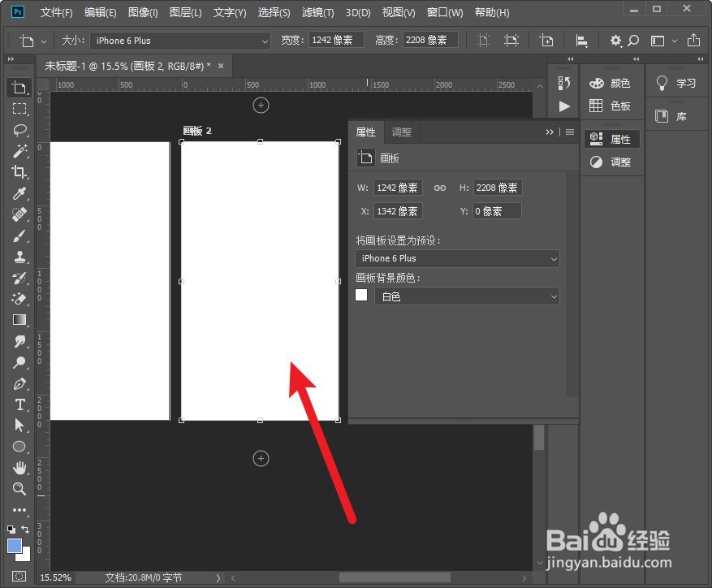Select the Crop tool
This screenshot has width=712, height=588.
coord(19,171)
